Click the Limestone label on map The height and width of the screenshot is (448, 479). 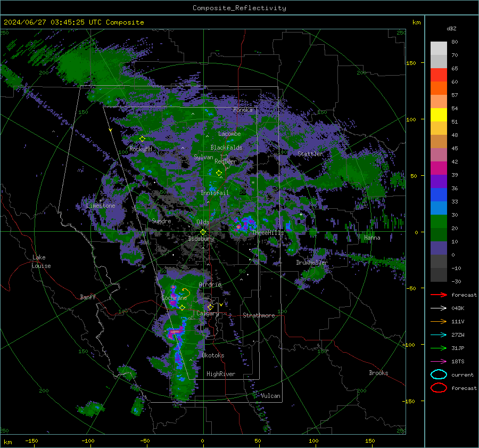pyautogui.click(x=101, y=206)
